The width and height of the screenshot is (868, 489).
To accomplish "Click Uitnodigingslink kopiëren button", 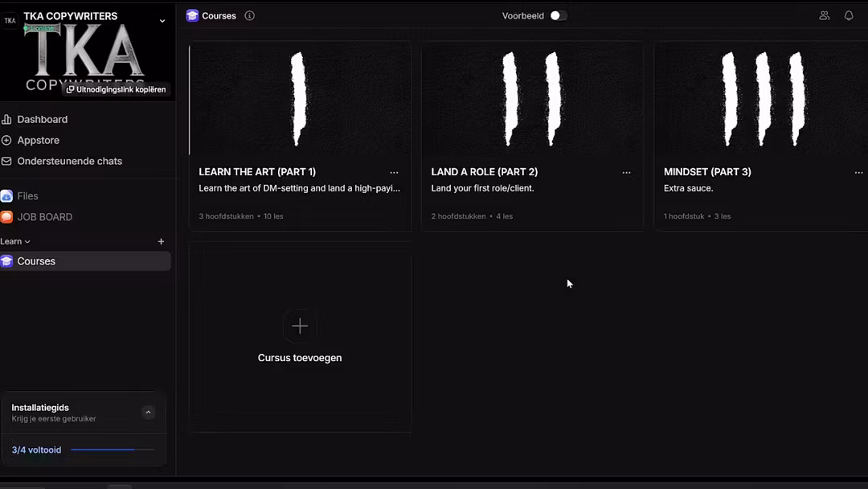I will [x=117, y=89].
